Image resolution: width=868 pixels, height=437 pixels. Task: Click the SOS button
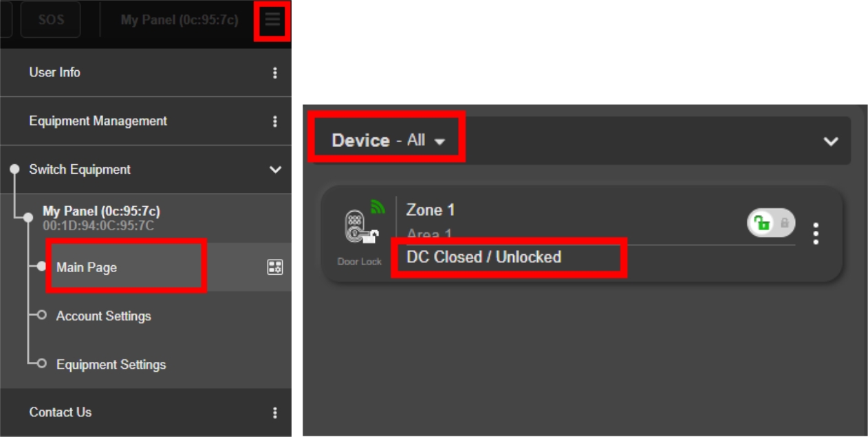(50, 19)
